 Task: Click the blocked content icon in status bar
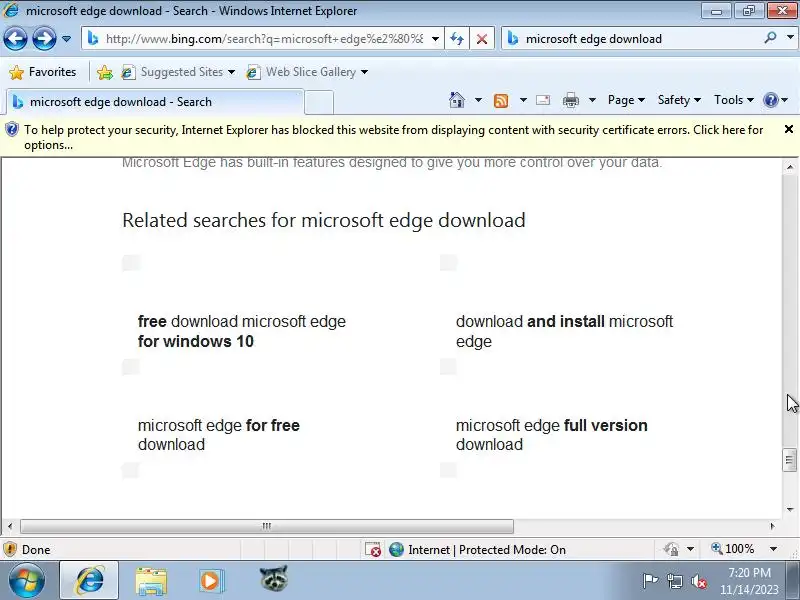point(373,549)
